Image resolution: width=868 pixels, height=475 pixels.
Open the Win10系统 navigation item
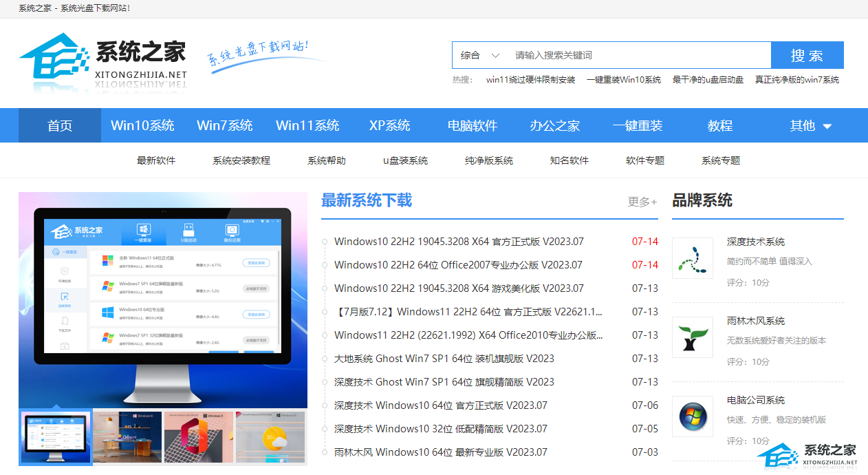[142, 125]
